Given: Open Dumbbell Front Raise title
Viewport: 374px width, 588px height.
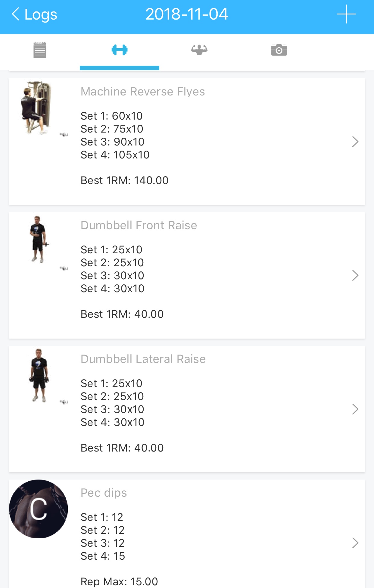Looking at the screenshot, I should (139, 225).
